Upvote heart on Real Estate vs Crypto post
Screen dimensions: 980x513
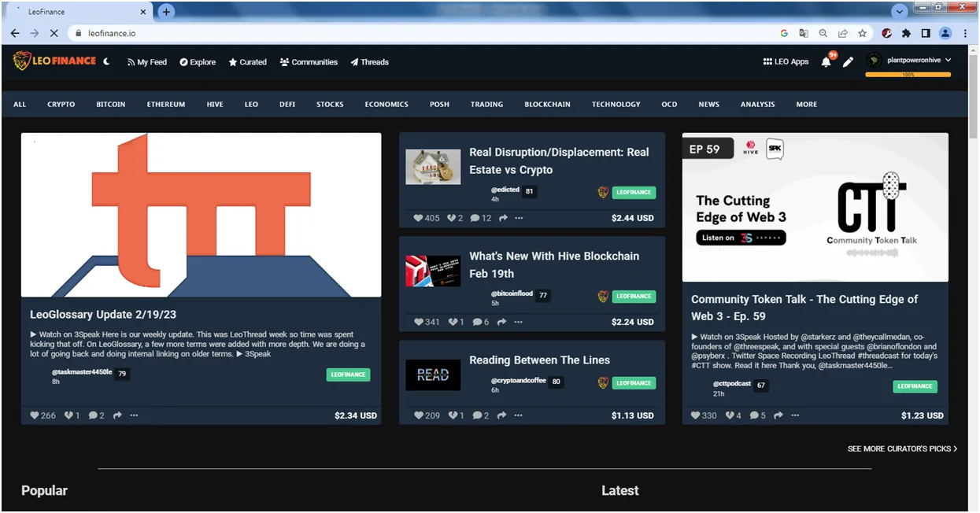point(419,218)
